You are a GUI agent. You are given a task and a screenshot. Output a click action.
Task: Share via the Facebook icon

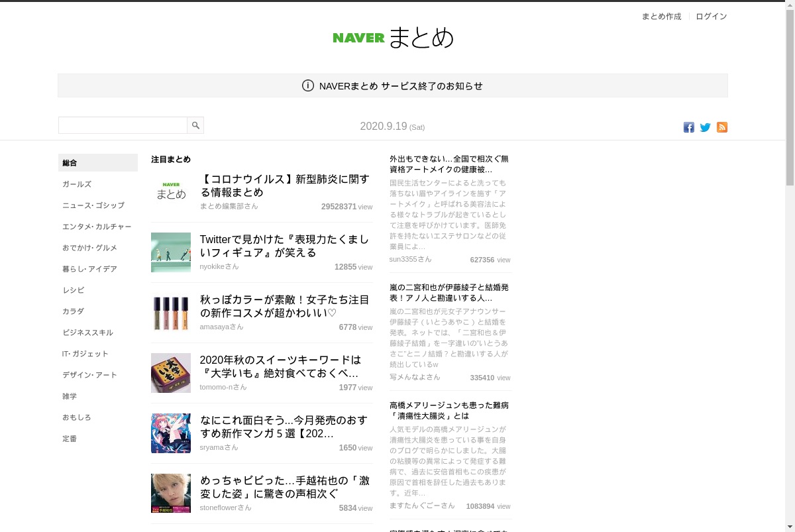click(x=689, y=127)
